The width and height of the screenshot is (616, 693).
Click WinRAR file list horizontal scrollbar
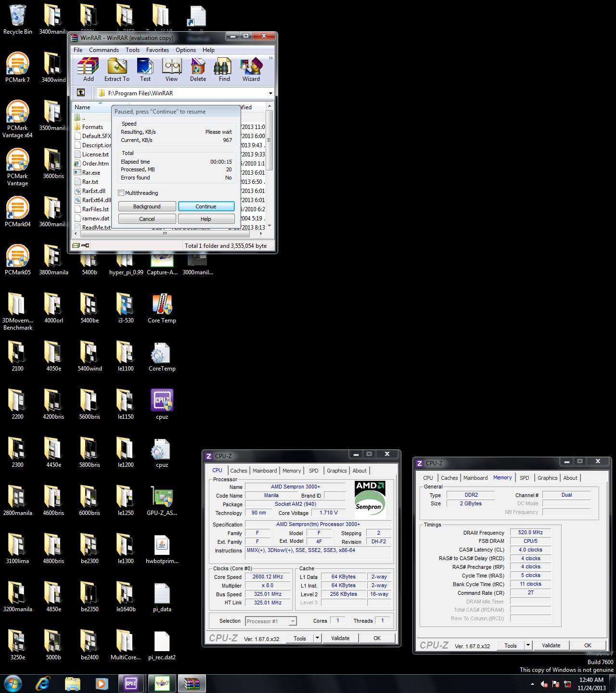(165, 234)
